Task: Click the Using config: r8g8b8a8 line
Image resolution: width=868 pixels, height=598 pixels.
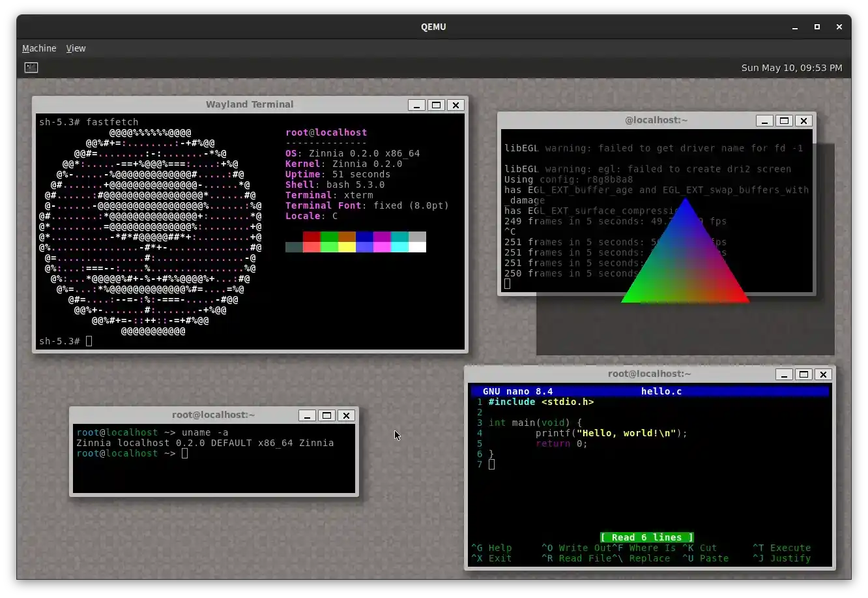Action: [568, 179]
